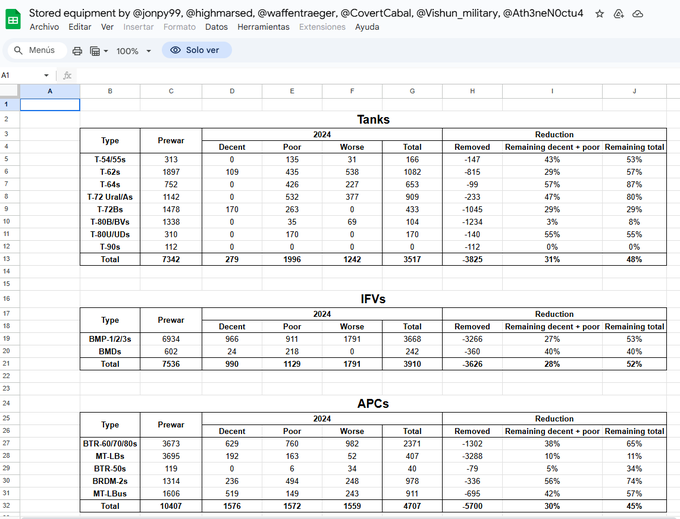Click the Extensiones menu
Screen dimensions: 680x519
point(322,27)
